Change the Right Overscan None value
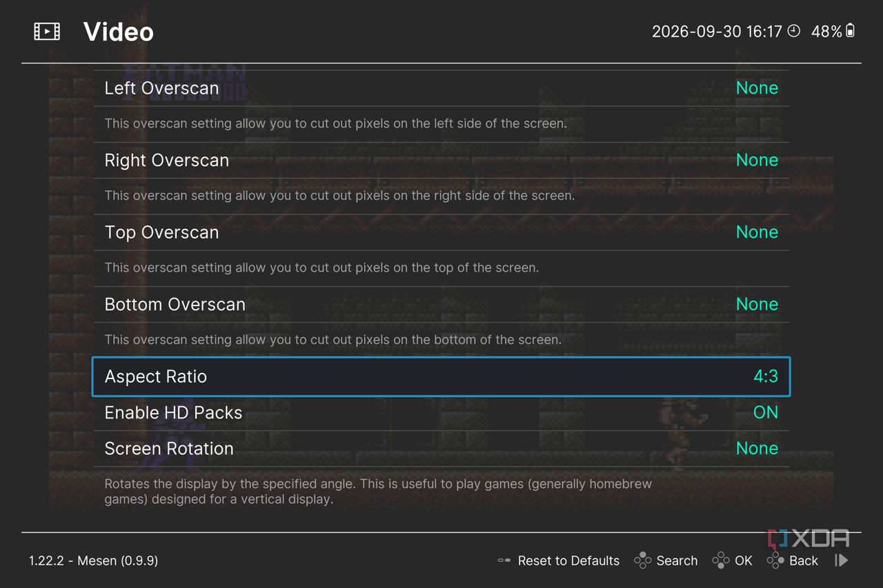This screenshot has width=883, height=588. [757, 160]
